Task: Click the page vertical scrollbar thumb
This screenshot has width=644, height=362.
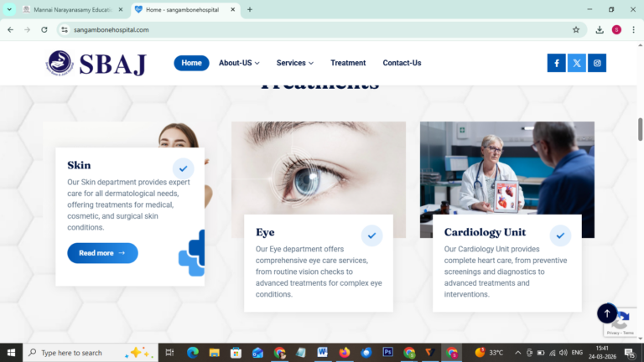Action: click(x=641, y=129)
